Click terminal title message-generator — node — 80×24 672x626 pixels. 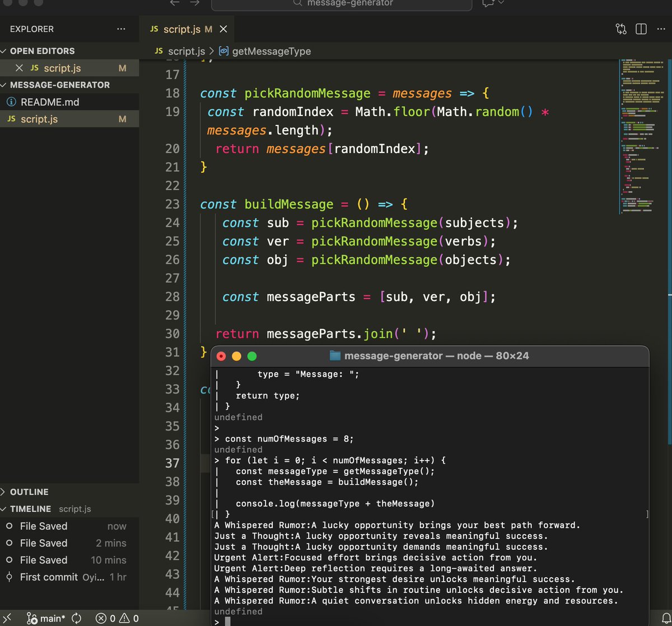coord(437,356)
